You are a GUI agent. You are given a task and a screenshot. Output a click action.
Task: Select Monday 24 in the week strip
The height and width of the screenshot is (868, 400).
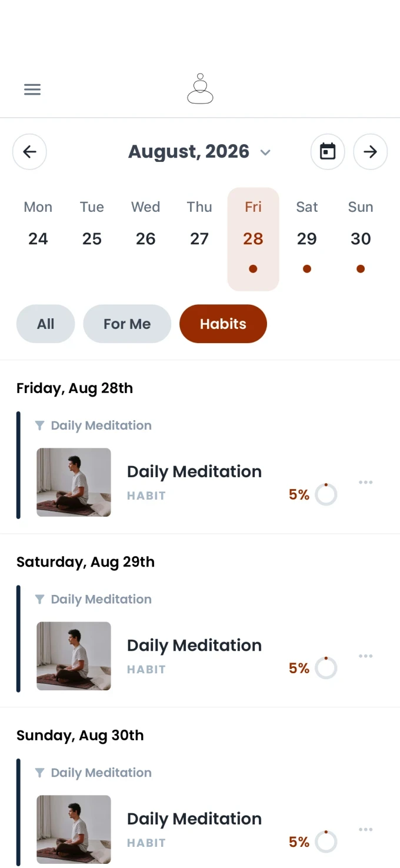(x=38, y=239)
